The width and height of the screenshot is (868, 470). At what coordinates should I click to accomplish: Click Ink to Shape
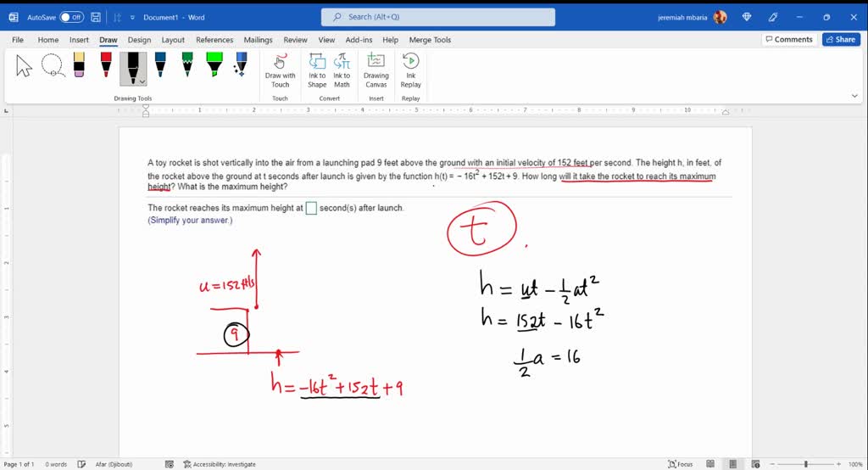point(317,70)
